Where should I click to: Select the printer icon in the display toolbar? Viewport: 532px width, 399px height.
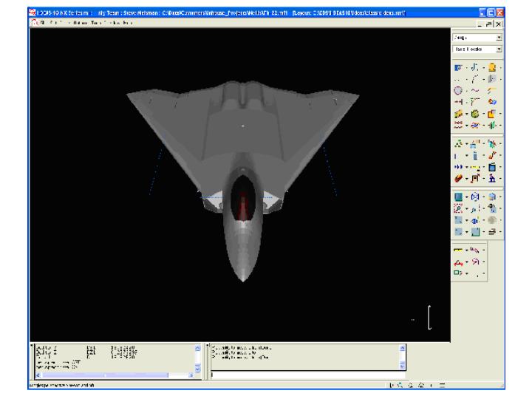(x=492, y=232)
